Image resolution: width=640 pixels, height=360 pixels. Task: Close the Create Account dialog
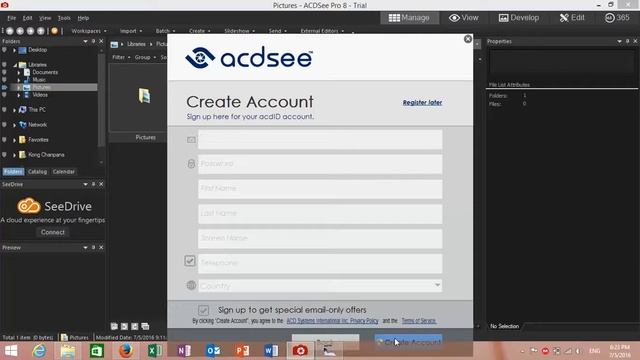pyautogui.click(x=468, y=39)
